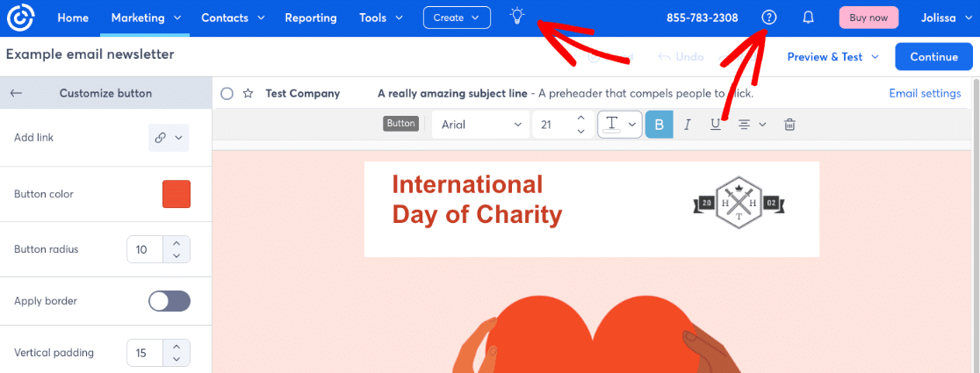This screenshot has height=373, width=980.
Task: Open the text alignment options
Action: coord(752,125)
